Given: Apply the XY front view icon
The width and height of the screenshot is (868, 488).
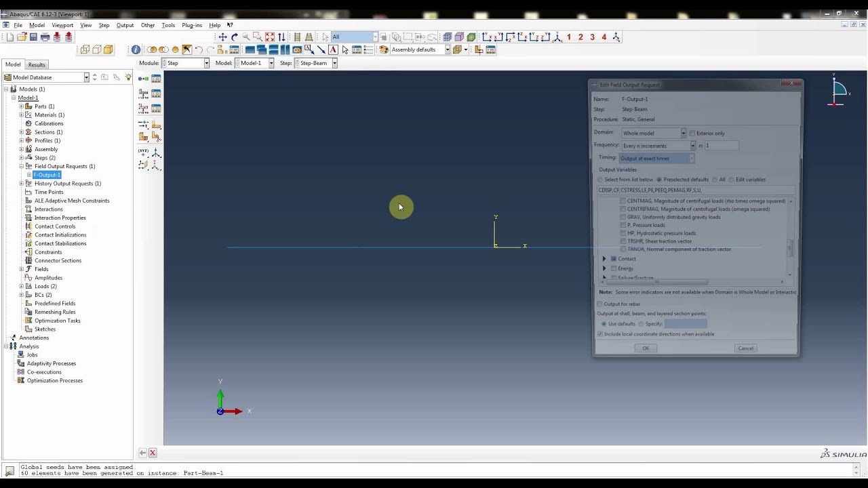Looking at the screenshot, I should click(x=487, y=37).
